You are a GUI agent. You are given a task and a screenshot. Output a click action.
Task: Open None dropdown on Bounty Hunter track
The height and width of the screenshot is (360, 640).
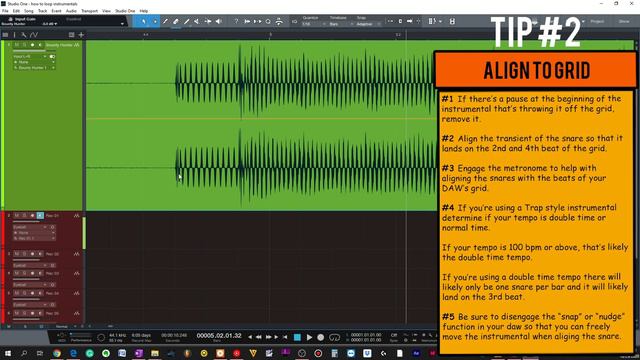coord(34,62)
